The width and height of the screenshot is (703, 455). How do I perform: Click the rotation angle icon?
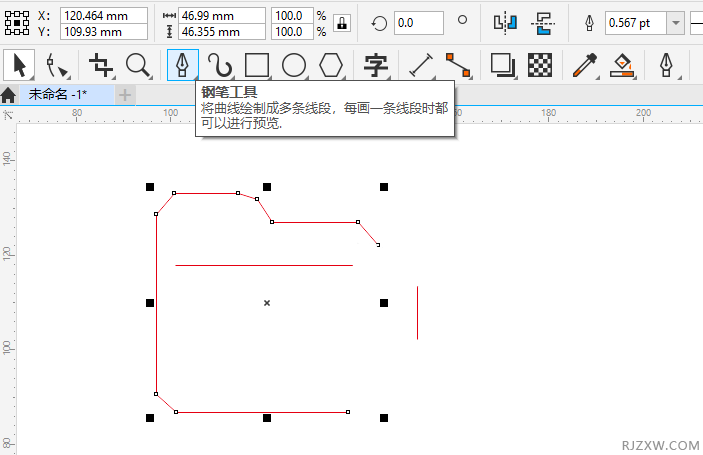(x=379, y=23)
